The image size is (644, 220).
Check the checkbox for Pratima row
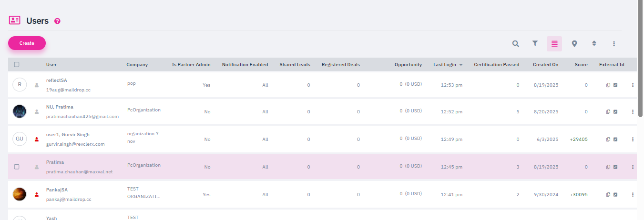(x=17, y=167)
